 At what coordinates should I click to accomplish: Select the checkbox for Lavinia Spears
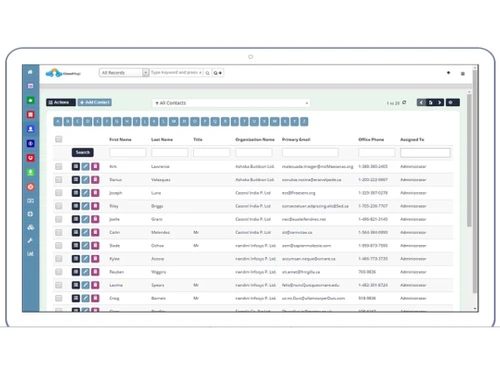point(59,285)
